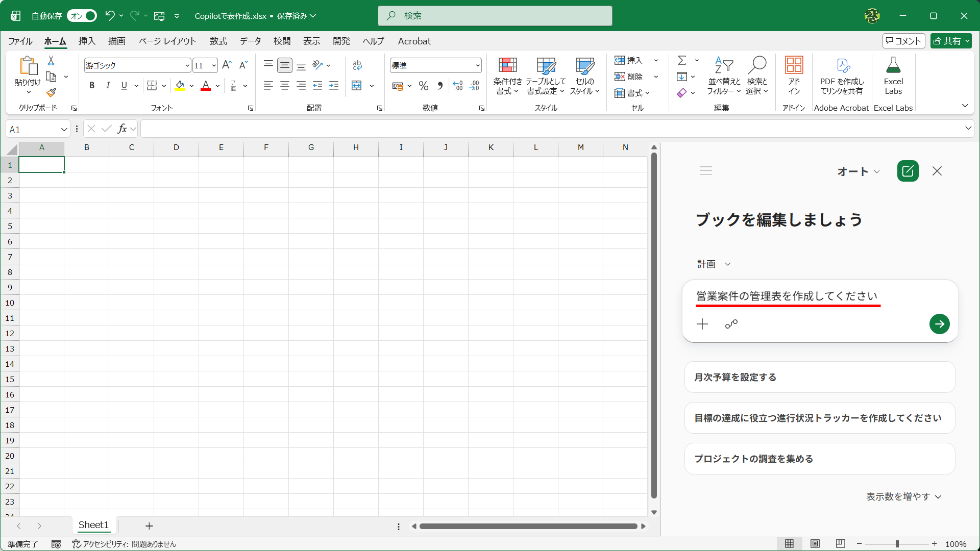
Task: Click the コメント button
Action: click(x=903, y=41)
